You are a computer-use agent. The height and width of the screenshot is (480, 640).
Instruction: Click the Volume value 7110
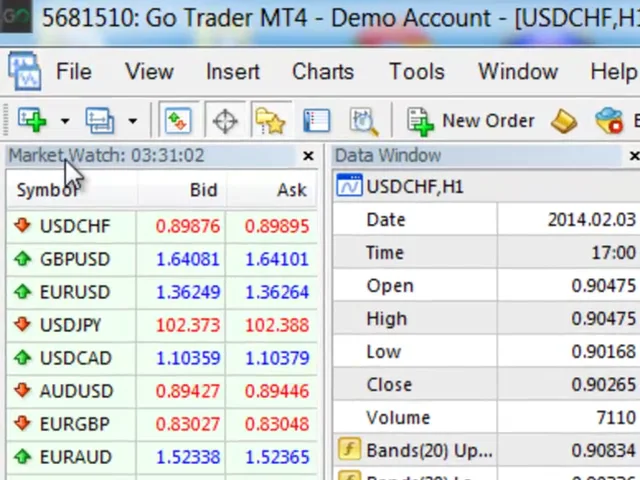(x=616, y=418)
